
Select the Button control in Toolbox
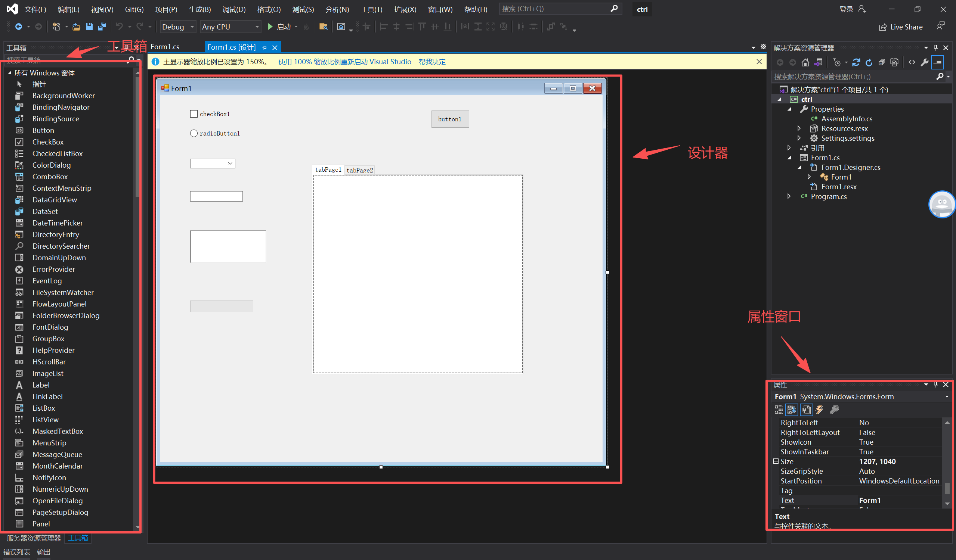43,130
